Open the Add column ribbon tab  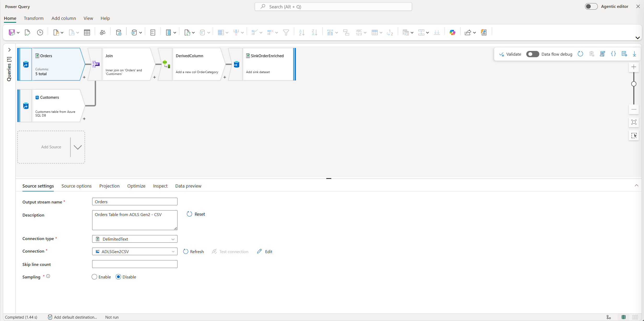coord(64,18)
